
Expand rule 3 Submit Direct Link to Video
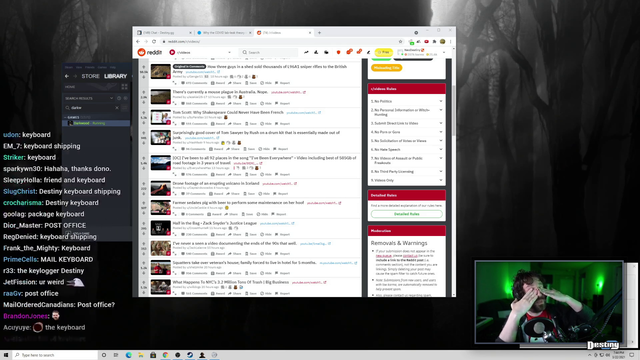(407, 123)
